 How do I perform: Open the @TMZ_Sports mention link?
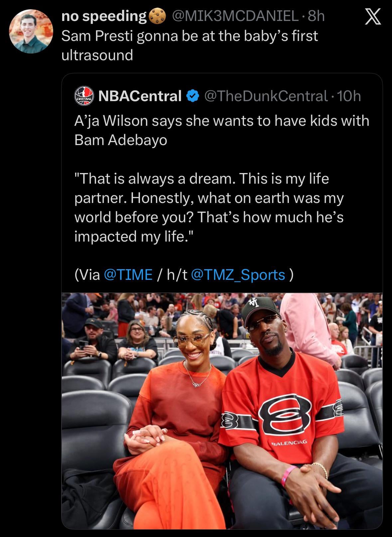click(238, 275)
